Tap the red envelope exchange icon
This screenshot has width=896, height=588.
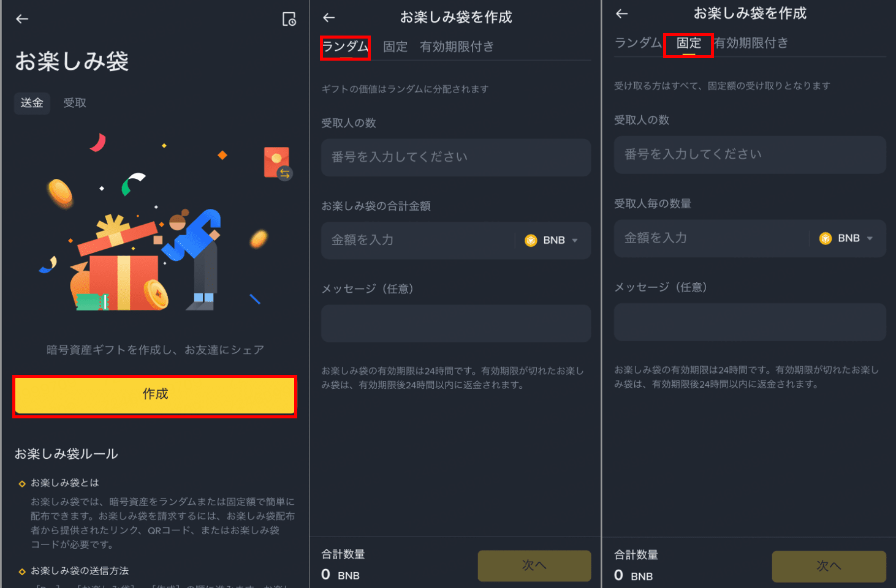click(x=278, y=164)
